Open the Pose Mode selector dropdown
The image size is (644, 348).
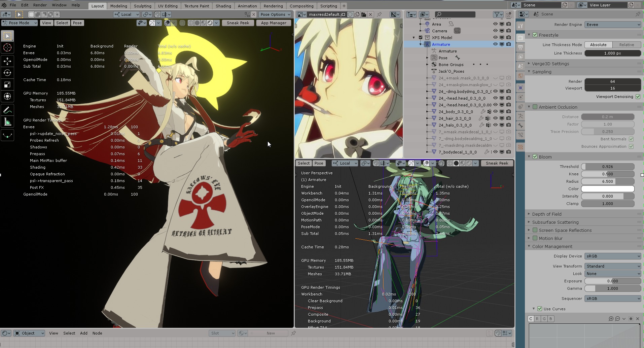click(x=20, y=23)
